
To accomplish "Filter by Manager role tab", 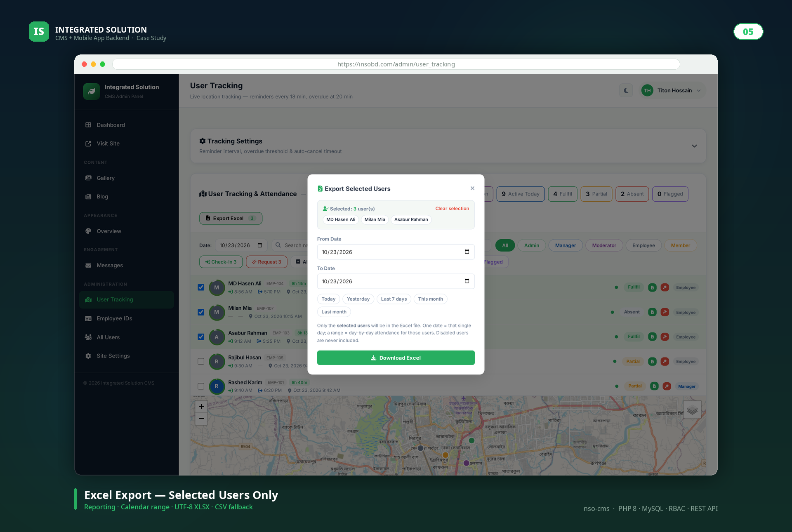I will (x=565, y=245).
